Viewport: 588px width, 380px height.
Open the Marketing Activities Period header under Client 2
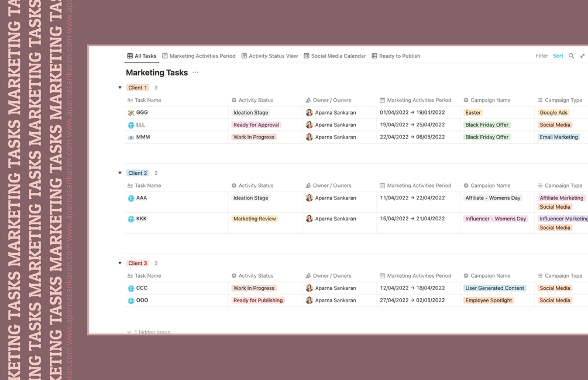415,185
